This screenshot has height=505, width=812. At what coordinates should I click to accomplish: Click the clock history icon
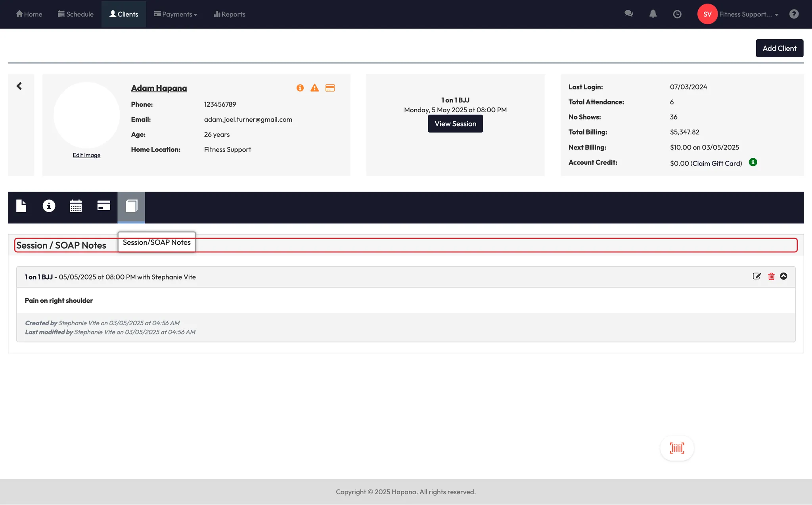[677, 14]
